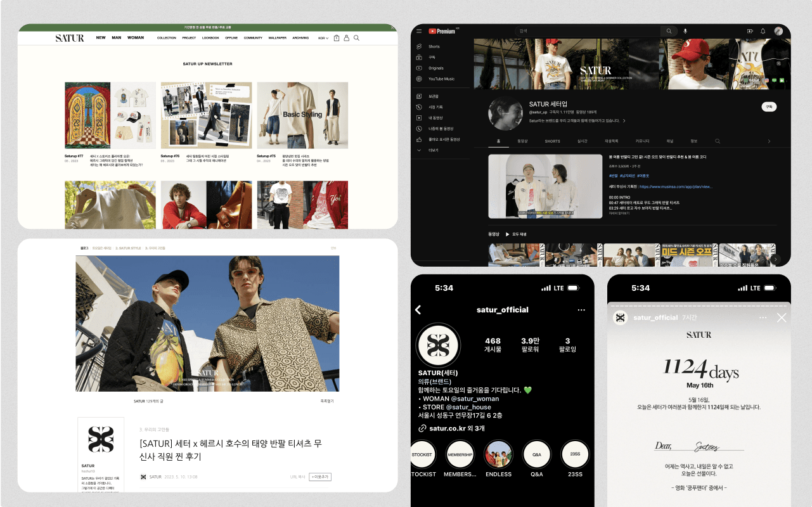Open YouTube notifications bell
812x507 pixels.
pyautogui.click(x=763, y=31)
